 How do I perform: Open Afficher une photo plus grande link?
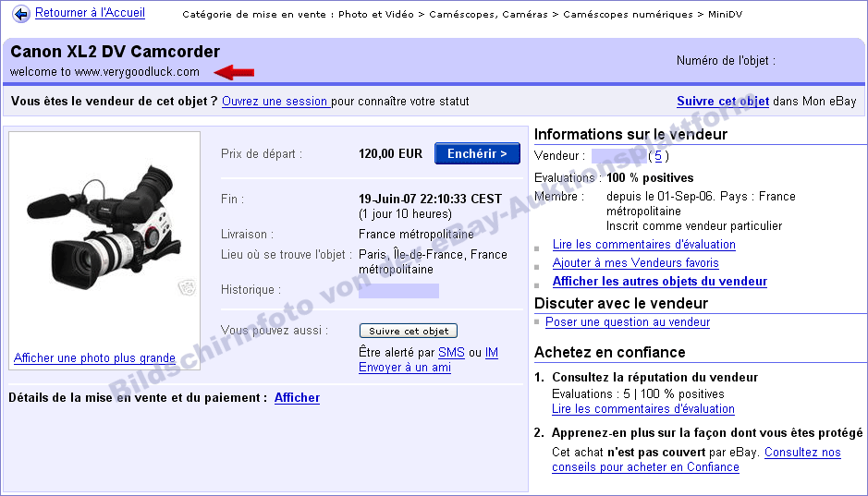click(94, 357)
